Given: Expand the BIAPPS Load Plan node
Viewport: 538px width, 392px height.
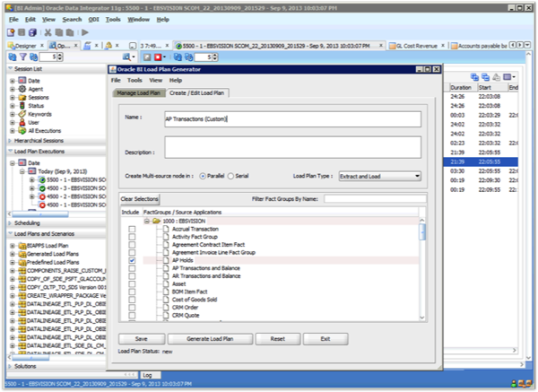Looking at the screenshot, I should pyautogui.click(x=13, y=246).
